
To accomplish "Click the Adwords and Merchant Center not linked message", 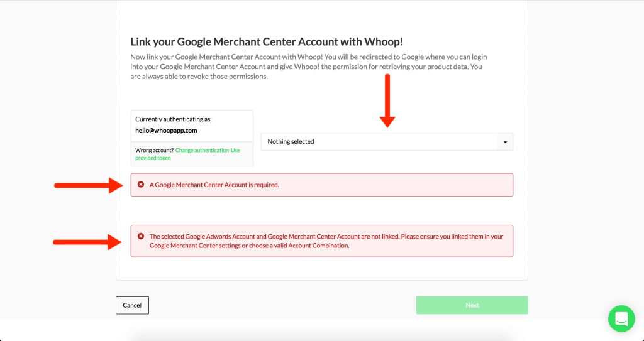I will tap(326, 241).
